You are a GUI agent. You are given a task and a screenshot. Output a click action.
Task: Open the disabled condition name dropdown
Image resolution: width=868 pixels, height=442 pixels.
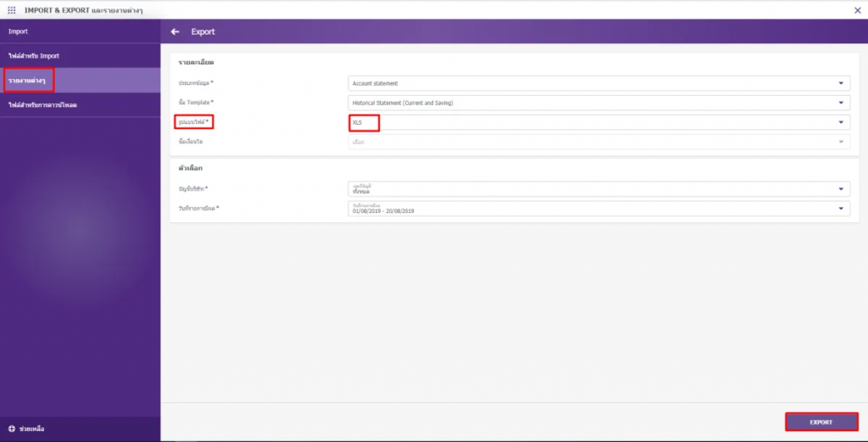(599, 142)
